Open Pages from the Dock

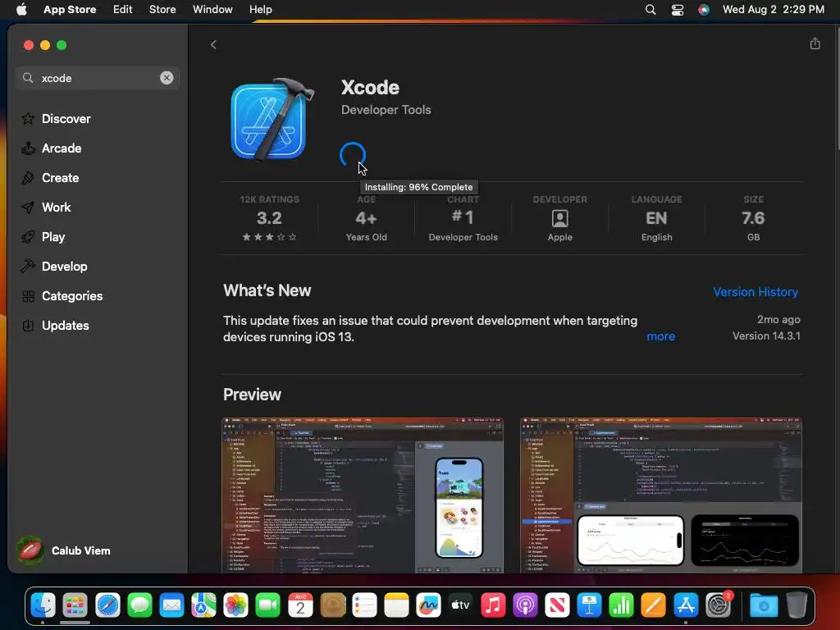pyautogui.click(x=654, y=606)
